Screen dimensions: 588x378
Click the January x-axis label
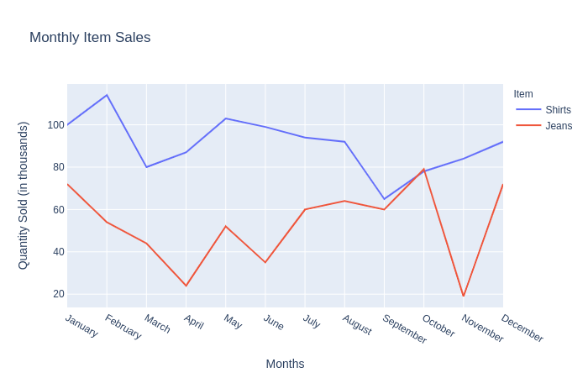coord(81,326)
